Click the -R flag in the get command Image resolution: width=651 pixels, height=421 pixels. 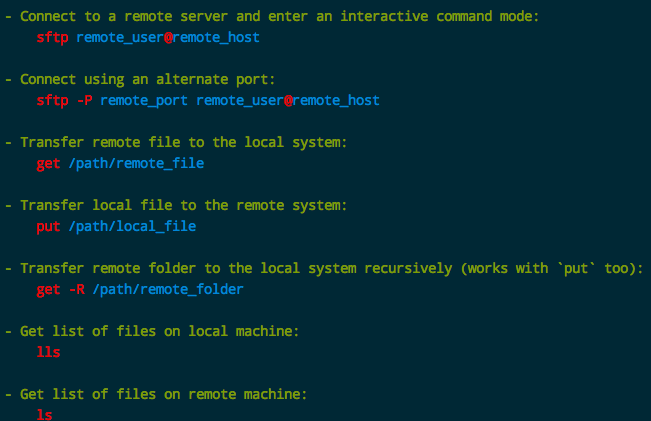point(76,289)
